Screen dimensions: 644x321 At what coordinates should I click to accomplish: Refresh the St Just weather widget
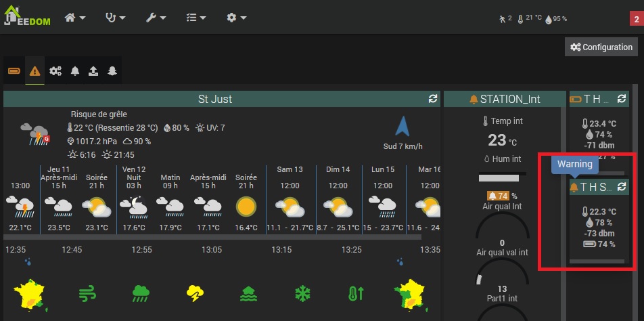tap(433, 99)
